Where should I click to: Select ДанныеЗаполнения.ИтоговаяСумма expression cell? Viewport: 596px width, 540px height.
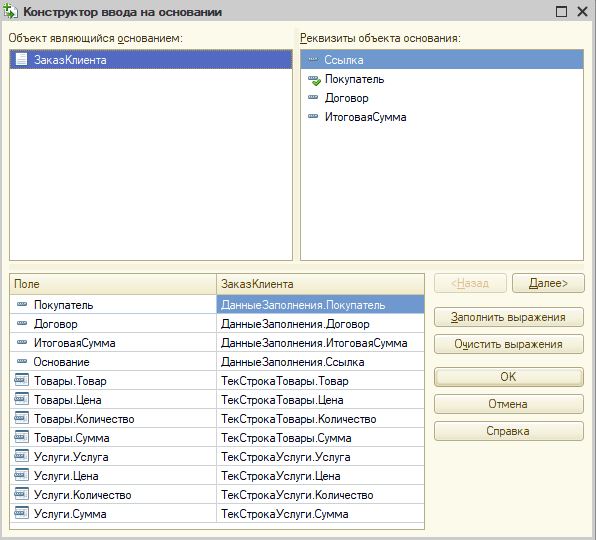[x=320, y=342]
